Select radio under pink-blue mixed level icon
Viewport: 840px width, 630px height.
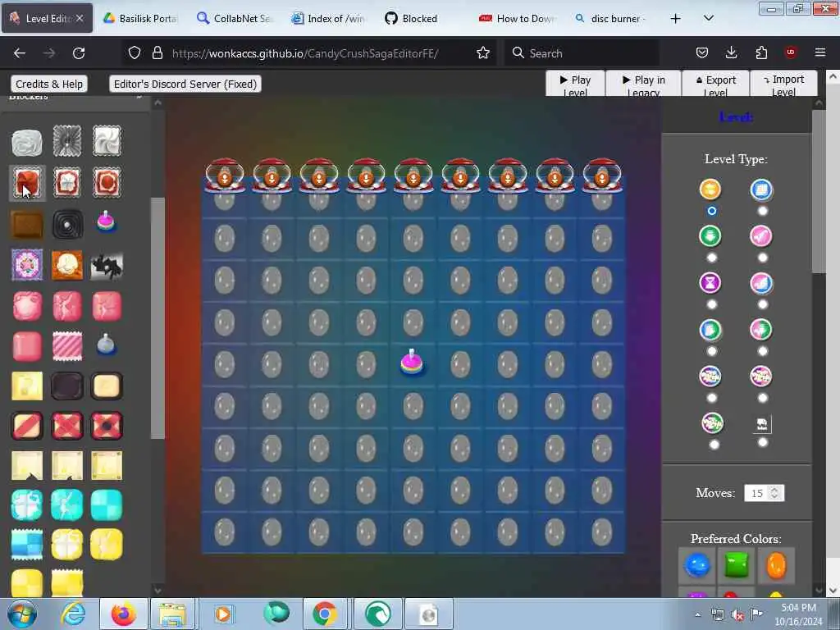point(762,304)
